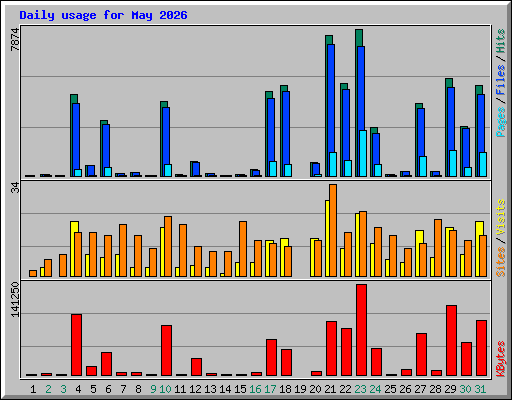Click the red KBytes bar for day 29
512x400 pixels.
(451, 340)
